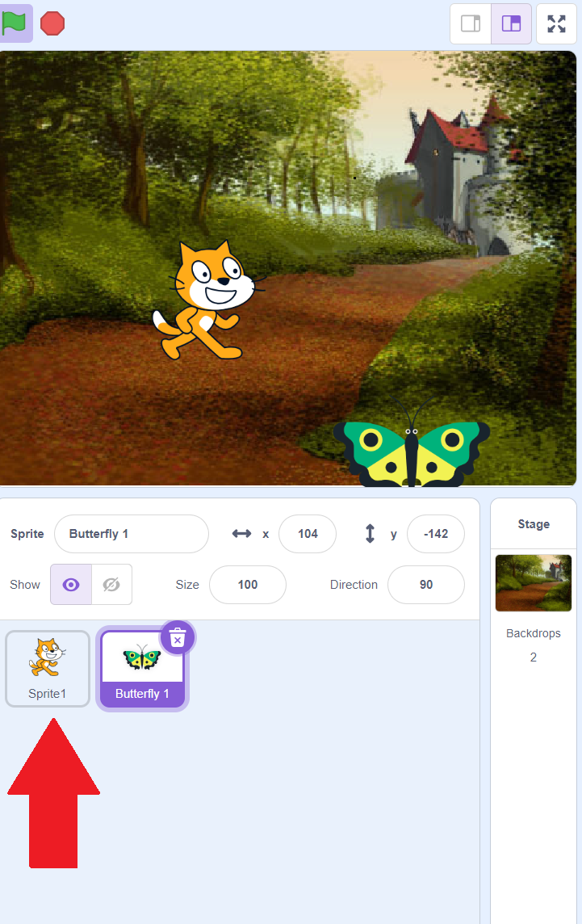Click the Stage panel header

point(534,524)
